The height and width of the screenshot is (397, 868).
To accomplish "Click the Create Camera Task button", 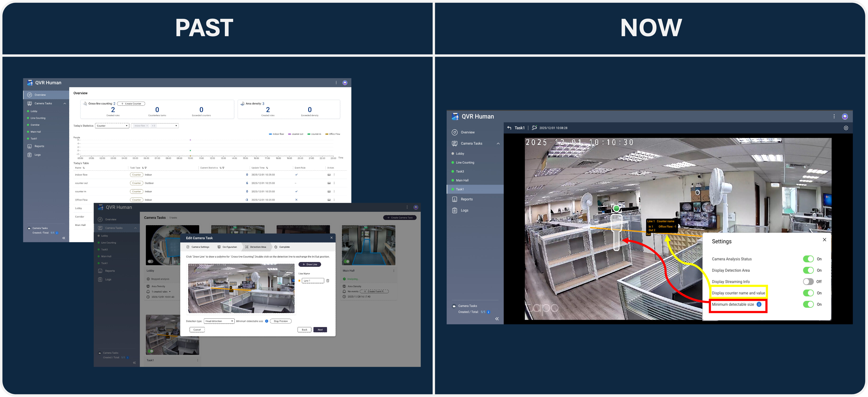I will 400,218.
